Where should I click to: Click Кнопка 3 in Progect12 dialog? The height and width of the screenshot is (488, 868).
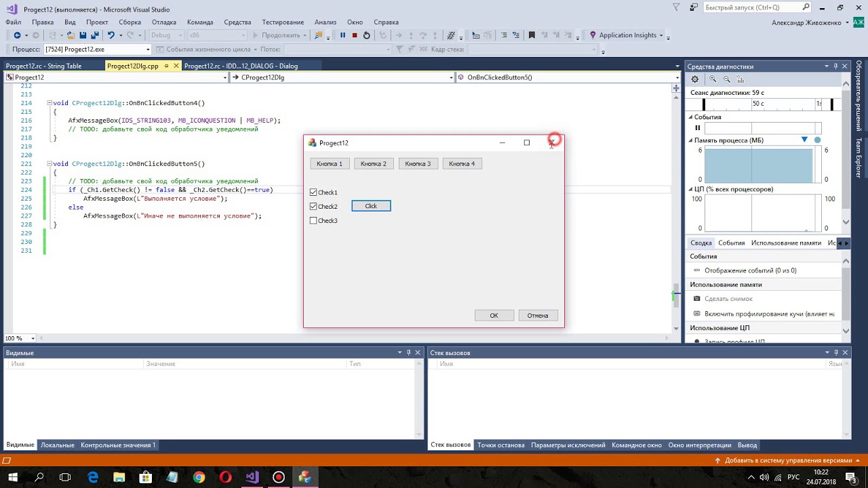click(418, 163)
